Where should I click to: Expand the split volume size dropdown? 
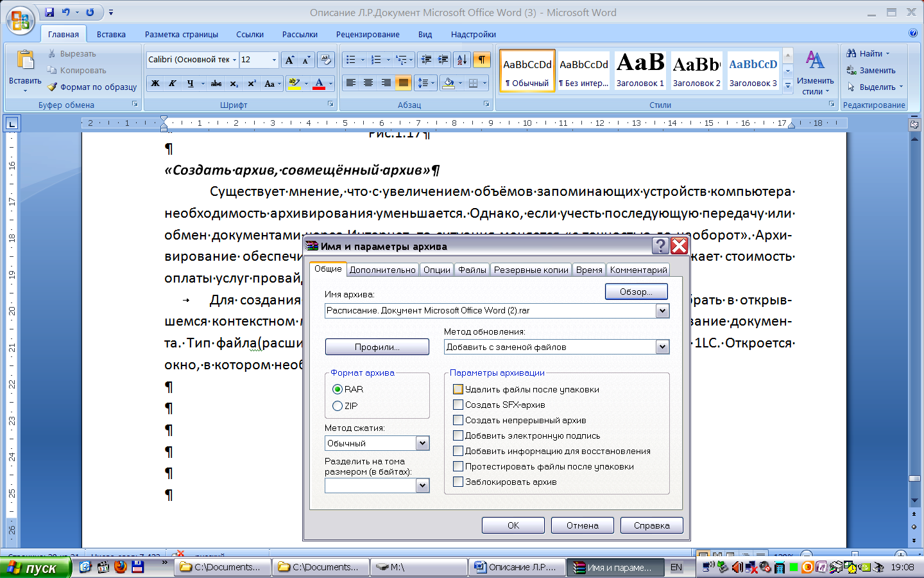click(422, 486)
